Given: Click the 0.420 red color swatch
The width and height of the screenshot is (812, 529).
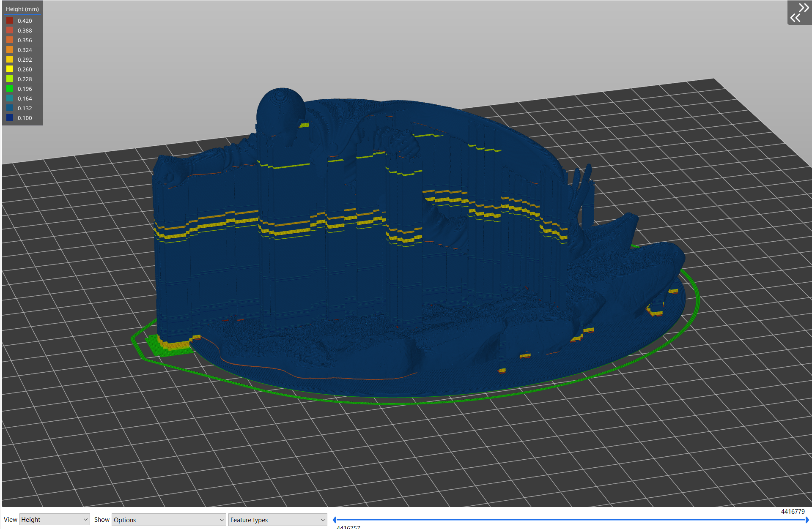Looking at the screenshot, I should (x=10, y=20).
